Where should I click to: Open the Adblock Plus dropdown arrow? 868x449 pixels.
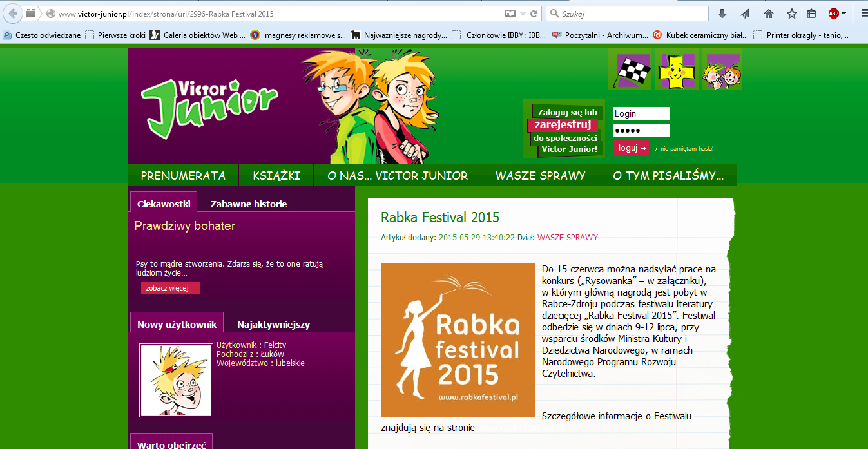point(844,14)
